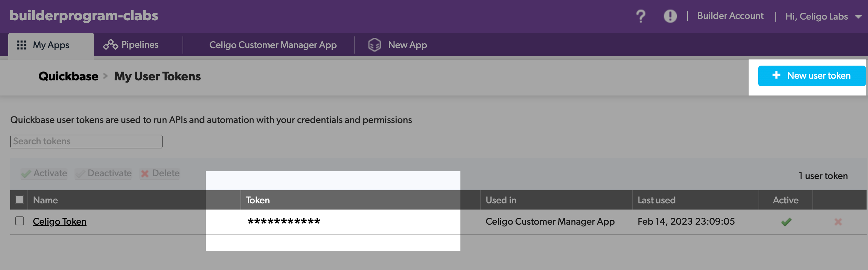Click the green Active checkmark for Celigo Token

(x=786, y=222)
